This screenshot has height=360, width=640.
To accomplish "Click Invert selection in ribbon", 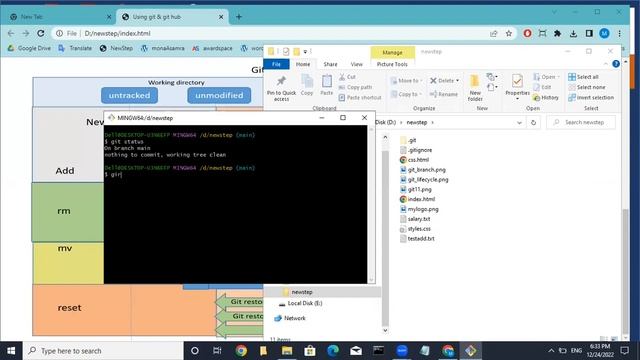I will click(591, 98).
